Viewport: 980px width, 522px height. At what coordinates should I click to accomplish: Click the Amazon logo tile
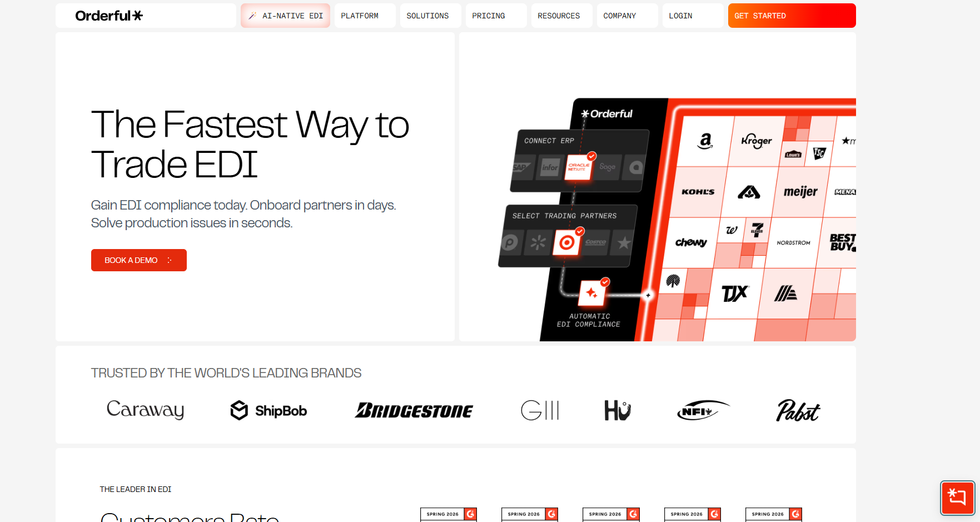click(x=705, y=141)
